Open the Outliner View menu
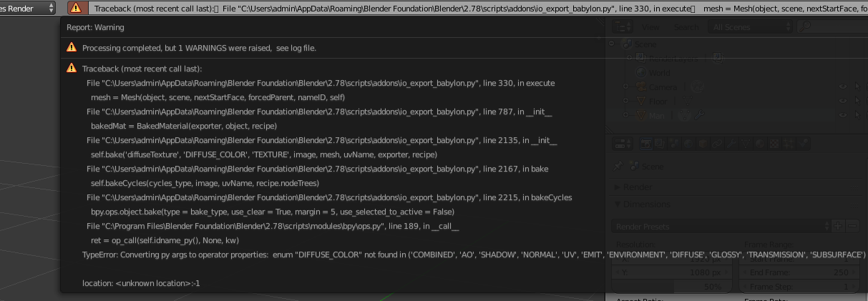This screenshot has width=868, height=301. click(x=651, y=27)
